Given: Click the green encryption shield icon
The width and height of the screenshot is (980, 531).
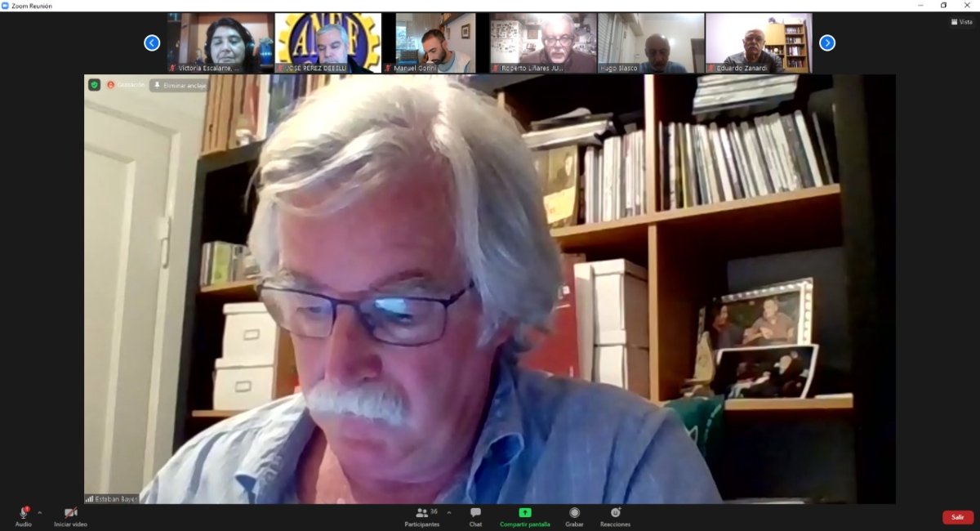Looking at the screenshot, I should (x=95, y=85).
